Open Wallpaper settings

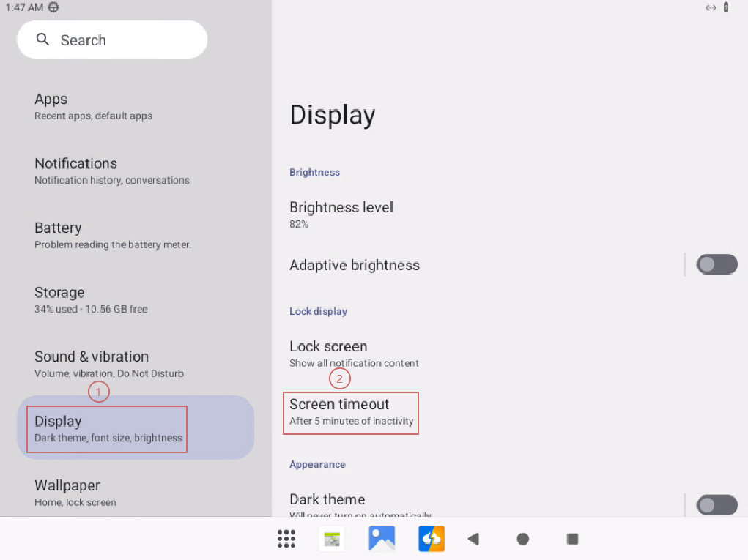[x=75, y=493]
